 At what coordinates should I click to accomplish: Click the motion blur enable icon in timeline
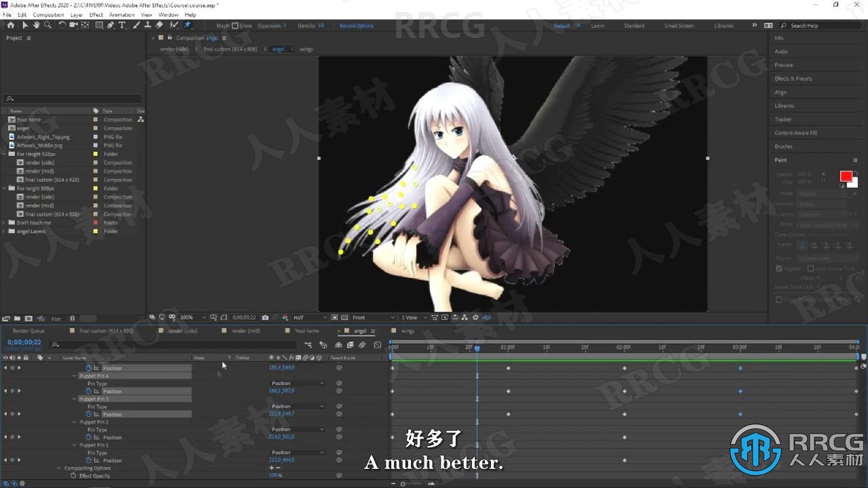tap(361, 345)
